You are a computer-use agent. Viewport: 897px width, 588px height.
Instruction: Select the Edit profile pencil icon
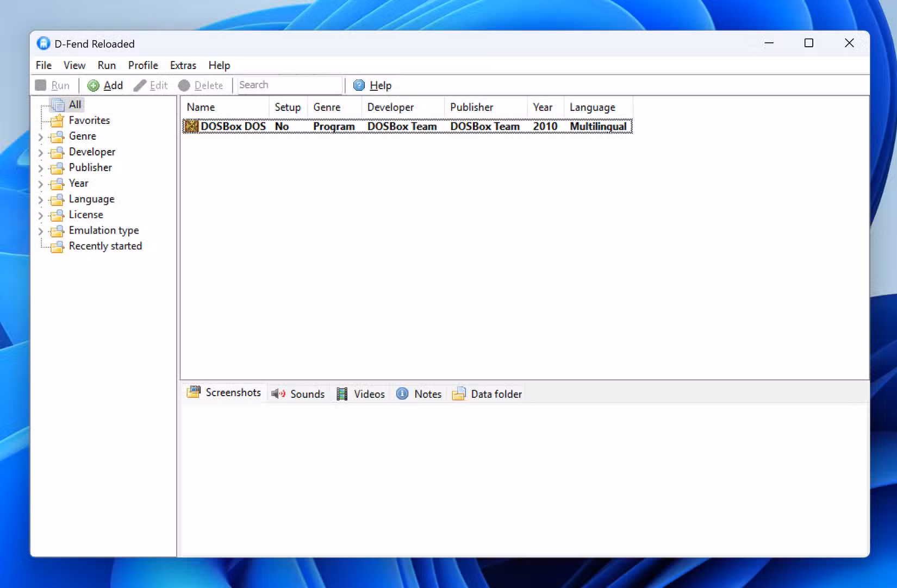[x=140, y=85]
